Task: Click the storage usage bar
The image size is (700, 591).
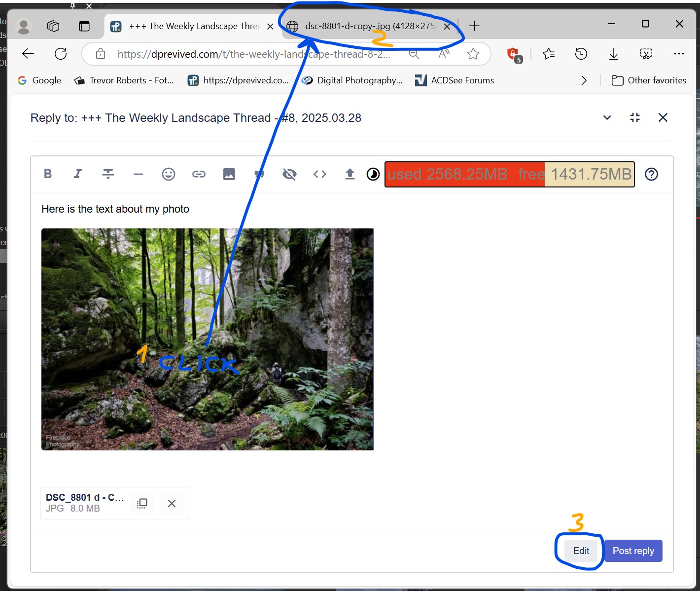Action: pos(509,174)
